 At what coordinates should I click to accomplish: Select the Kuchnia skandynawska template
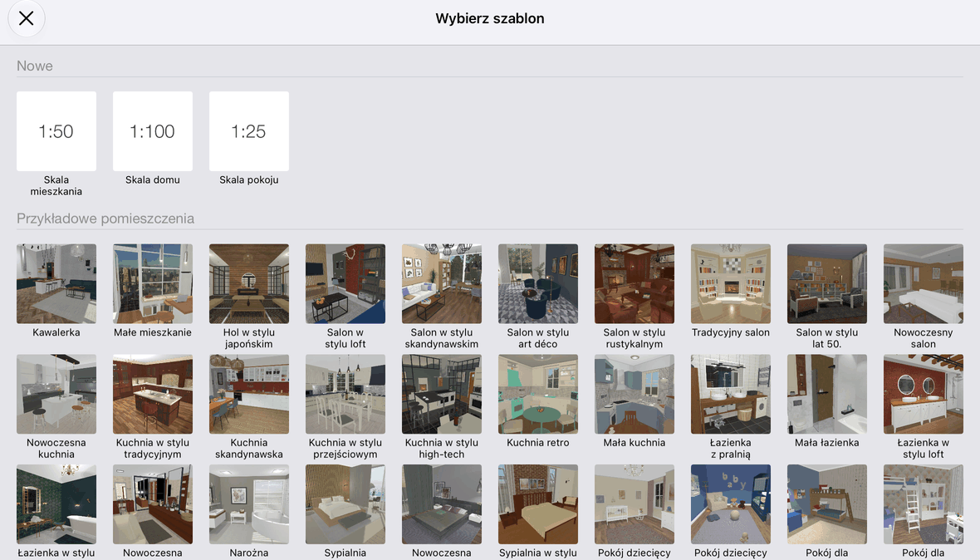click(249, 394)
